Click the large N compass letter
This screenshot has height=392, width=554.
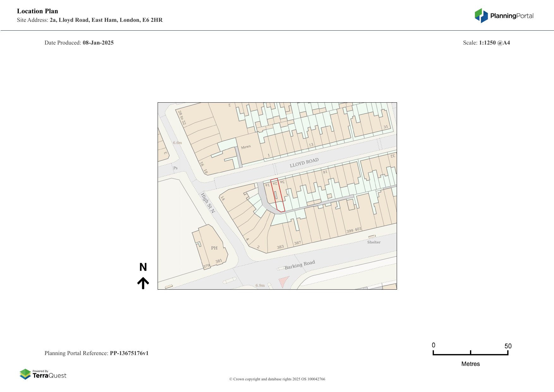[x=143, y=267]
